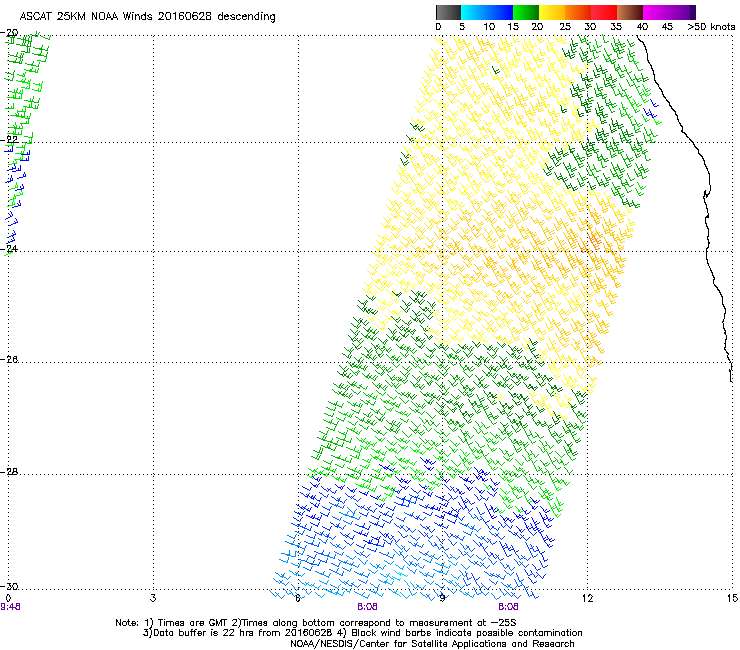
Task: Pick the yellow 20-25 knots legend swatch
Action: pos(552,12)
